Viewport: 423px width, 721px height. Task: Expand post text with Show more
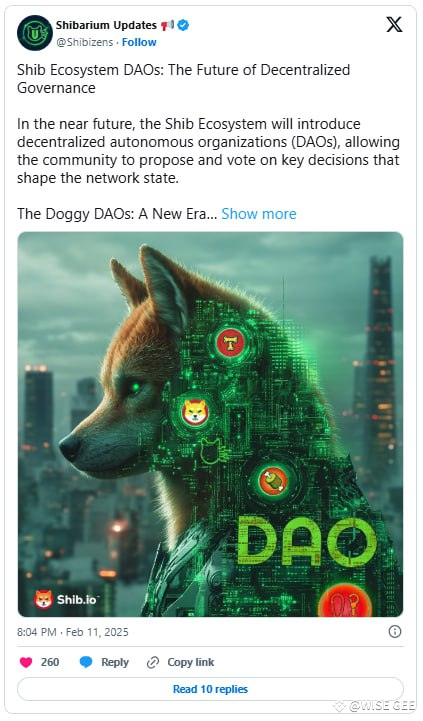[259, 214]
